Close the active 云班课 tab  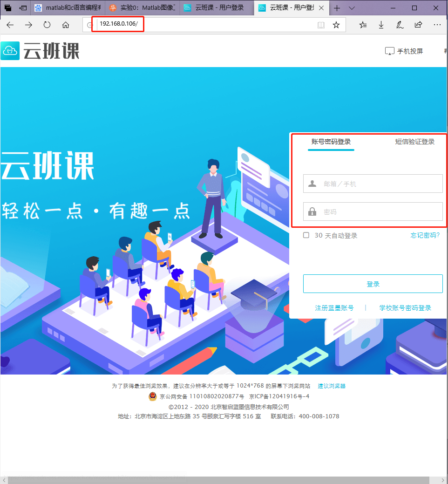[x=321, y=8]
